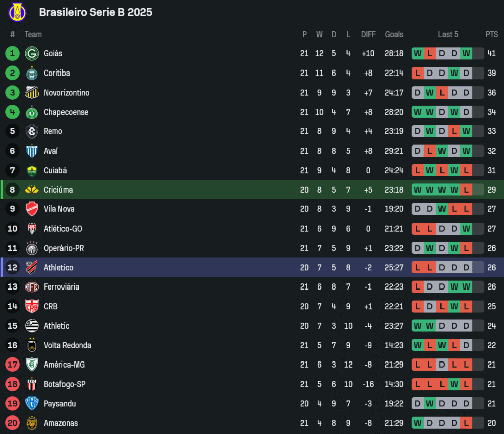Screen dimensions: 504x434
Task: Click the Athletico club crest
Action: pos(32,268)
